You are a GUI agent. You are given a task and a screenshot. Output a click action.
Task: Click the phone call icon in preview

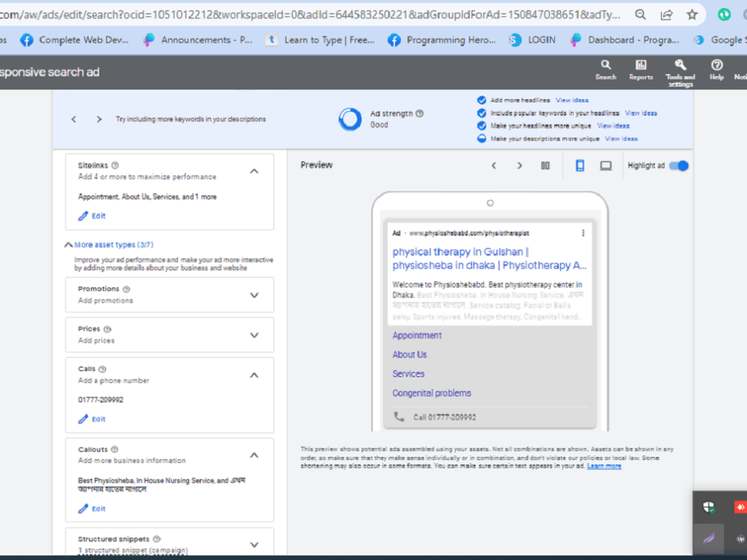[x=399, y=417]
